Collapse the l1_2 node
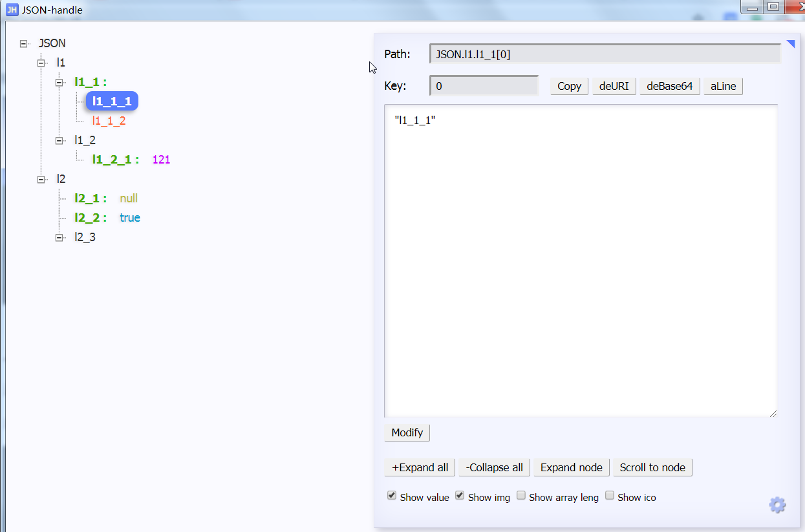Viewport: 805px width, 532px height. click(x=59, y=140)
